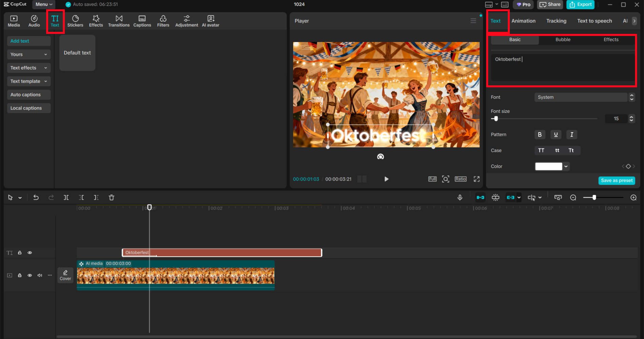Lock the AI media video track
Screen dimensions: 644x339
click(x=20, y=275)
